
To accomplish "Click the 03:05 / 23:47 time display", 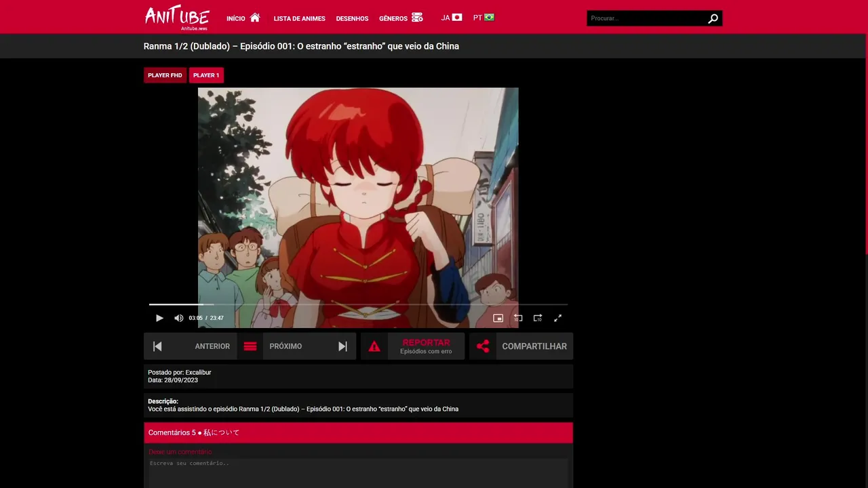I will (x=206, y=318).
